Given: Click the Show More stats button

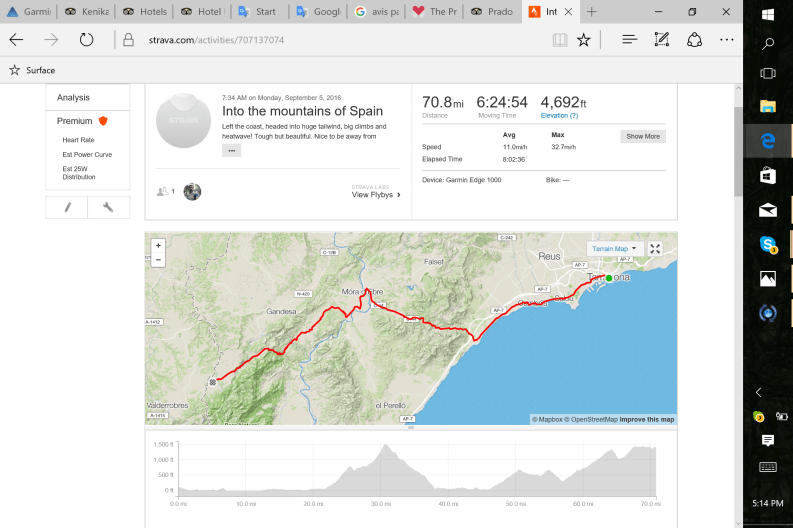Looking at the screenshot, I should pos(642,136).
